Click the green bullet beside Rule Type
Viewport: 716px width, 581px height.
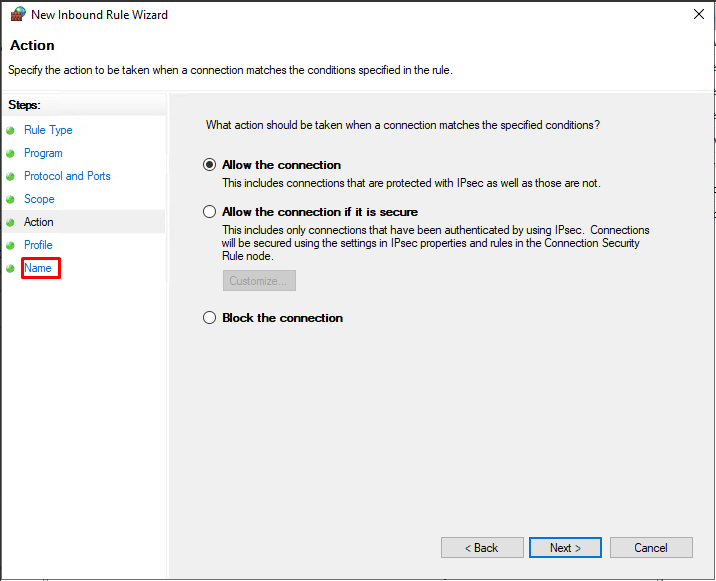11,131
